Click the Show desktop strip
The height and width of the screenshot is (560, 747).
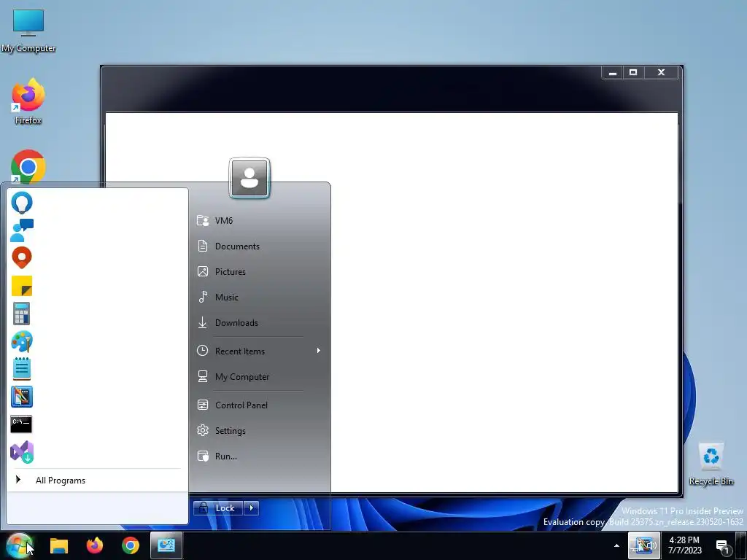click(x=741, y=545)
